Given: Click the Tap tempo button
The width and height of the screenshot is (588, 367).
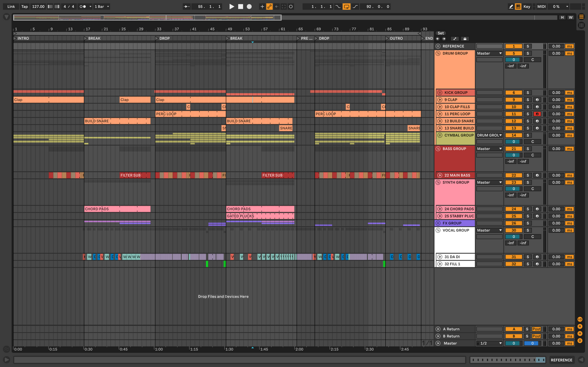Looking at the screenshot, I should coord(24,7).
